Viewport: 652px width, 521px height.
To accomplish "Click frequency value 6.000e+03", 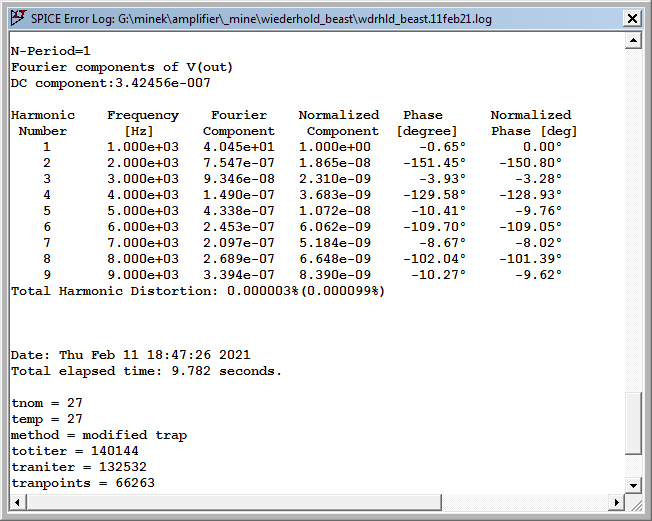I will point(143,227).
